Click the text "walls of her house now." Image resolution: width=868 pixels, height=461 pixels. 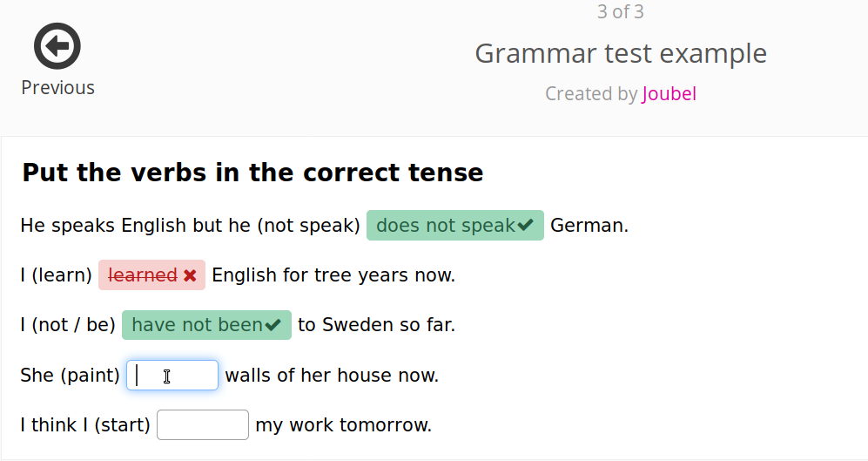point(332,376)
